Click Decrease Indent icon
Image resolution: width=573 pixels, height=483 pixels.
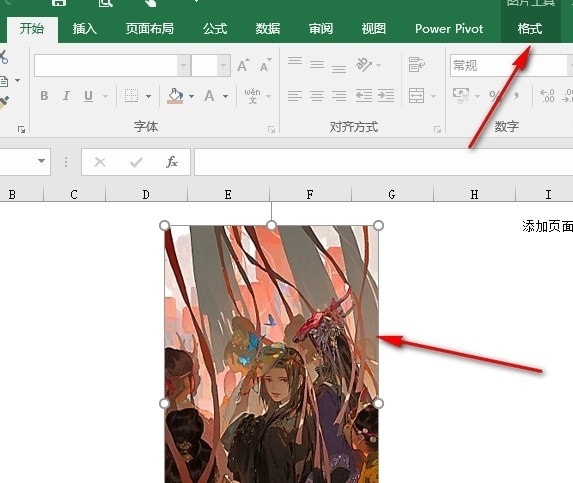point(364,96)
